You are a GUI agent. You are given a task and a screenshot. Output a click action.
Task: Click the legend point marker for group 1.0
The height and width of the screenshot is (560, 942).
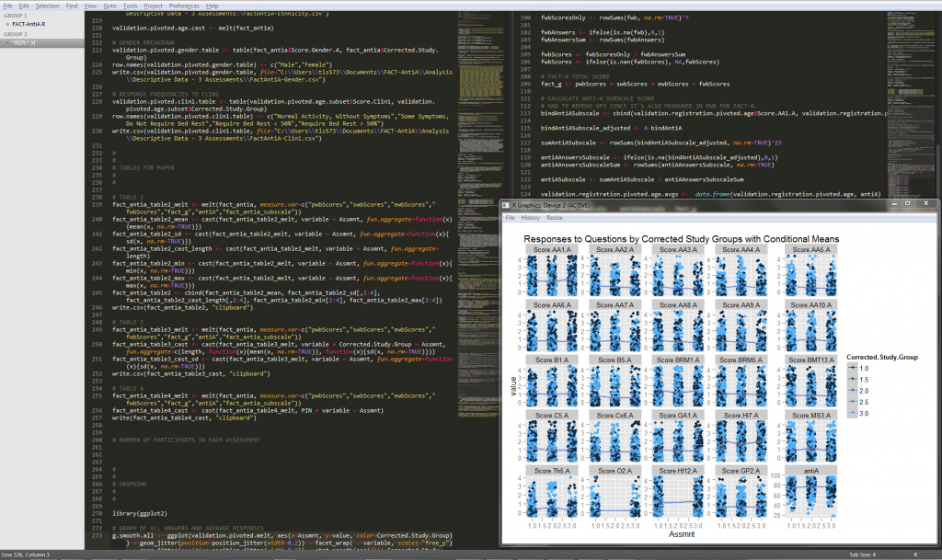[x=853, y=368]
